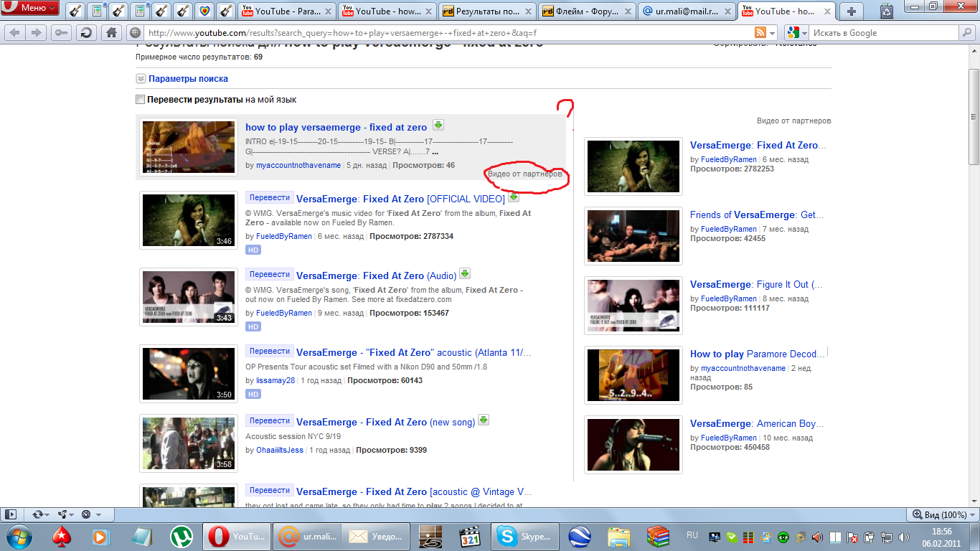Open 'Friends of VersaEmerge: Get...' sidebar link
980x551 pixels.
pyautogui.click(x=757, y=215)
